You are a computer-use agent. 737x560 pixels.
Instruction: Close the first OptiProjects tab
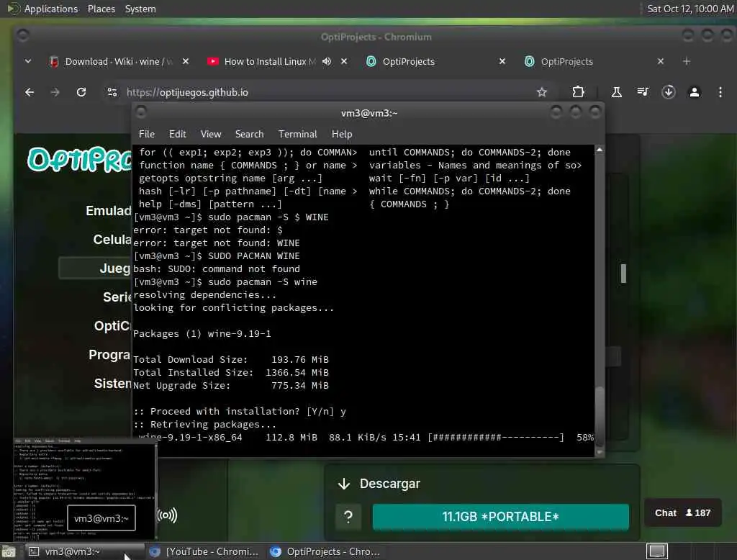pos(502,62)
